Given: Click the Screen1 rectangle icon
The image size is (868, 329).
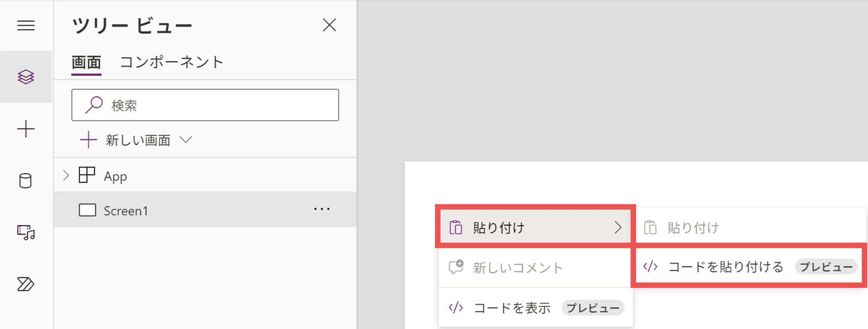Looking at the screenshot, I should click(x=87, y=210).
